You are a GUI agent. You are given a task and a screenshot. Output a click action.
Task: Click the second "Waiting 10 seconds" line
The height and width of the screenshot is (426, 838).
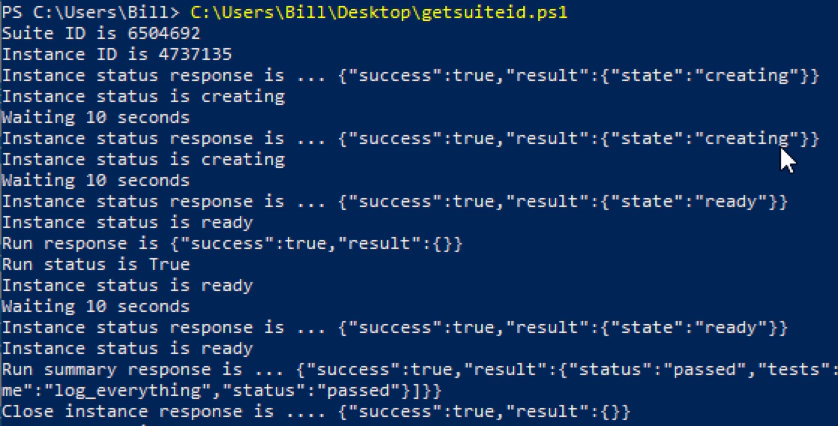pyautogui.click(x=95, y=180)
